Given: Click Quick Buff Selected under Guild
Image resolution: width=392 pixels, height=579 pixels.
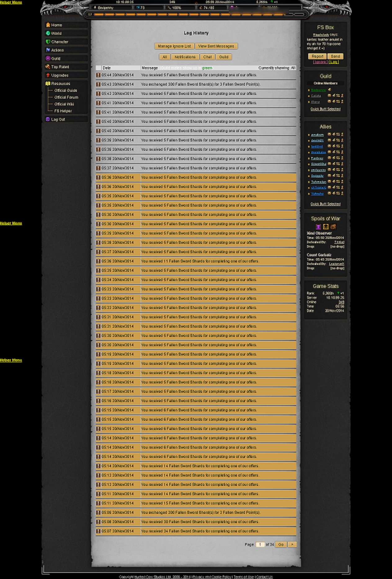Looking at the screenshot, I should coord(325,109).
